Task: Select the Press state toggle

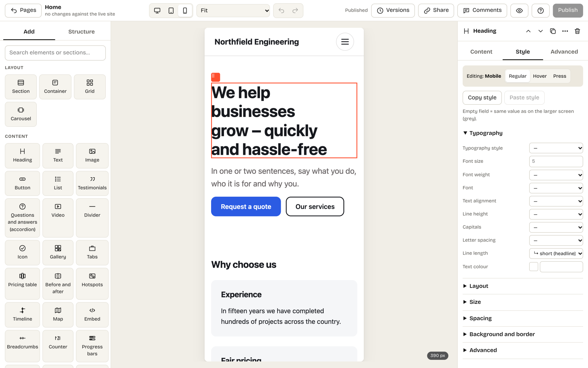Action: click(559, 76)
